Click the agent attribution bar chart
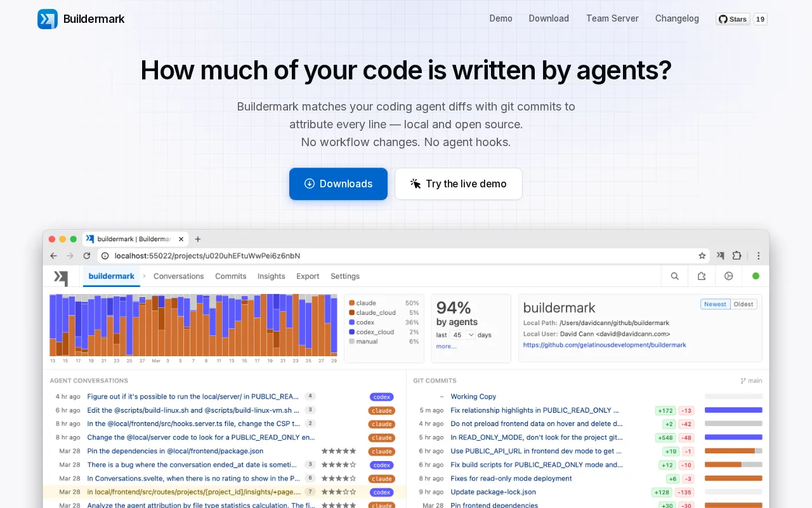 [193, 324]
